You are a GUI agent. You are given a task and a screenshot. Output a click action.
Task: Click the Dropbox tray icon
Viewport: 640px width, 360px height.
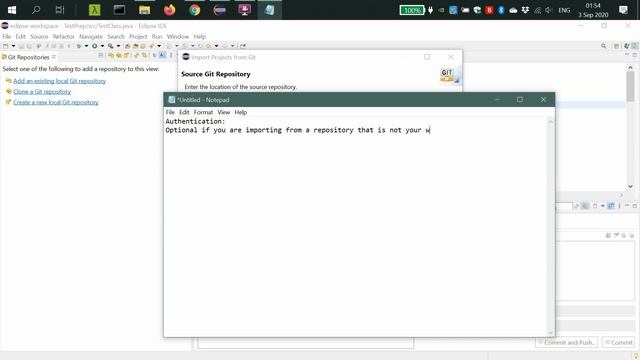point(525,10)
